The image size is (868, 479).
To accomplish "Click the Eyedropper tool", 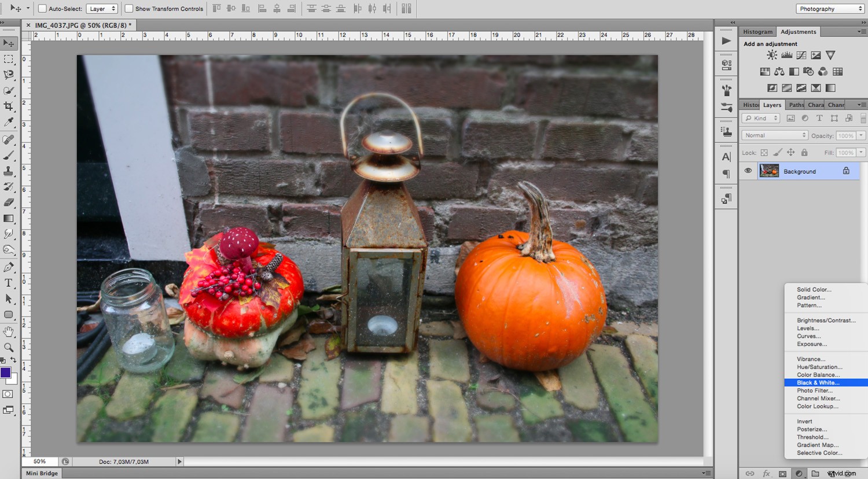I will point(9,123).
